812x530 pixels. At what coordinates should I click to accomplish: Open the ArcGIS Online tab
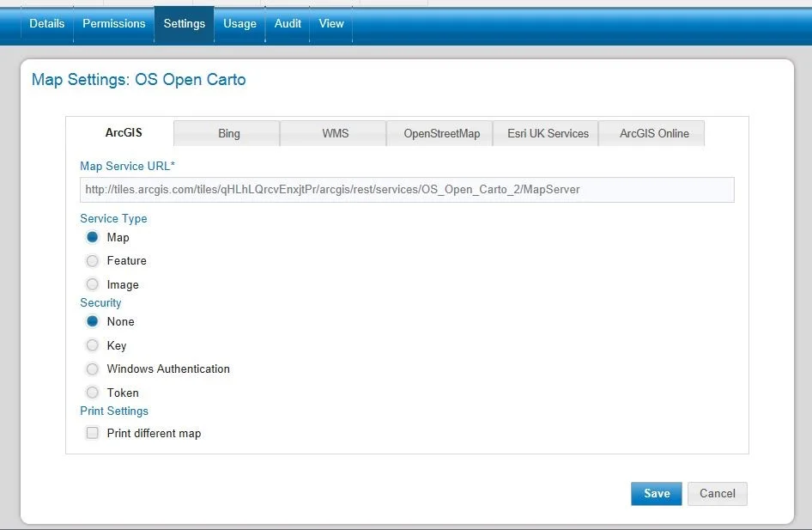[x=654, y=134]
